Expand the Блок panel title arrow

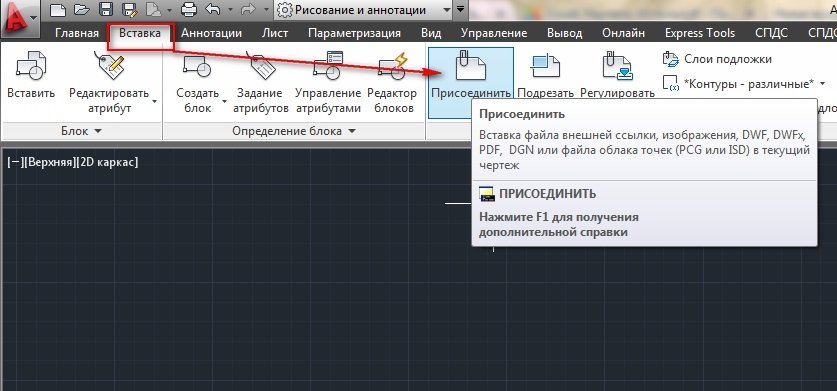[98, 131]
